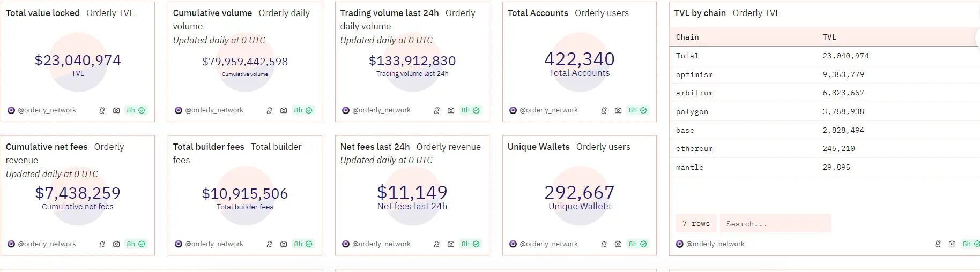Click camera icon on Total value locked card
980x272 pixels.
(116, 110)
